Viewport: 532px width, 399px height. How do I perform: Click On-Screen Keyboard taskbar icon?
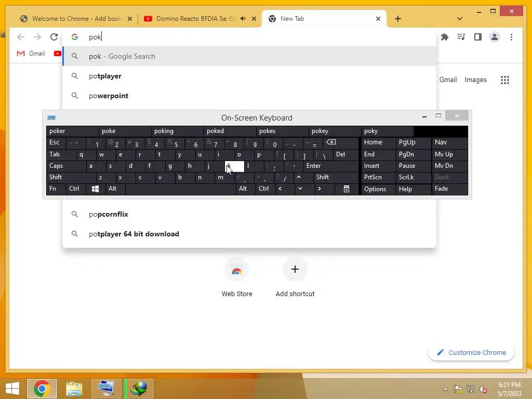point(105,389)
